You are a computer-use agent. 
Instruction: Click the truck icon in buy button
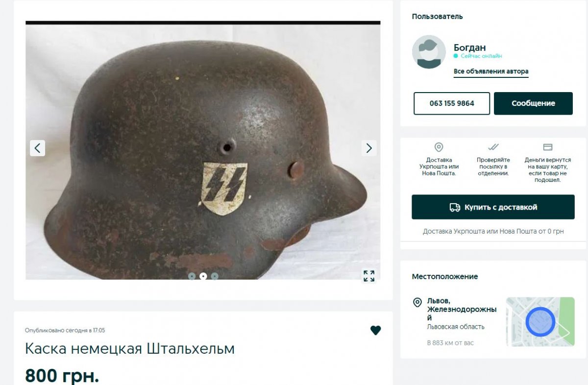(x=455, y=207)
